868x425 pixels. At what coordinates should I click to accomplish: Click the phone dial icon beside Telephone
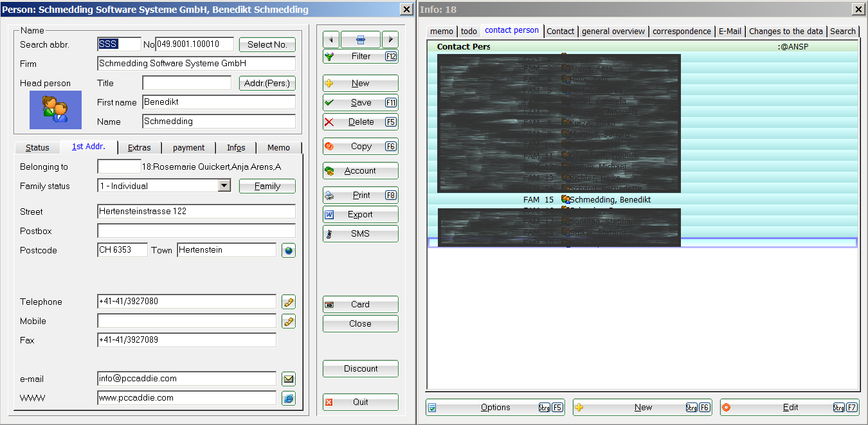289,302
